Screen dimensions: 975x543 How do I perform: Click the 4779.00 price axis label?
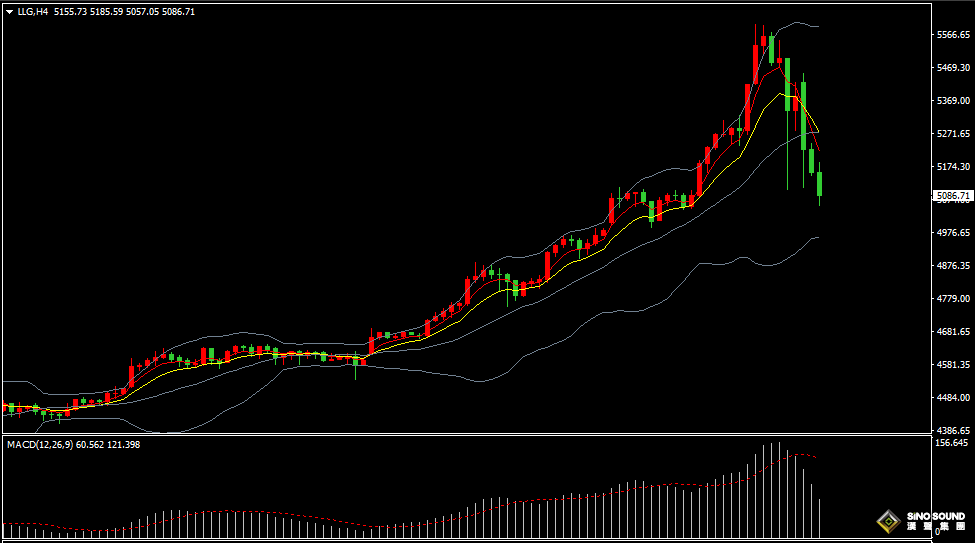tap(952, 299)
